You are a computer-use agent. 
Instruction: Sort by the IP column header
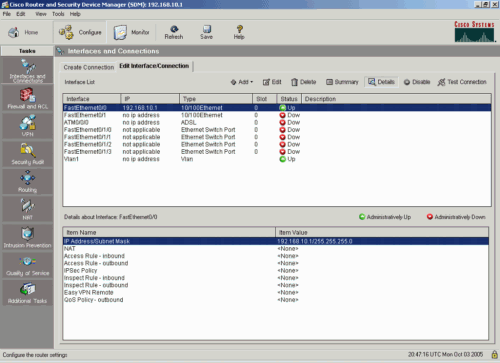coord(150,99)
